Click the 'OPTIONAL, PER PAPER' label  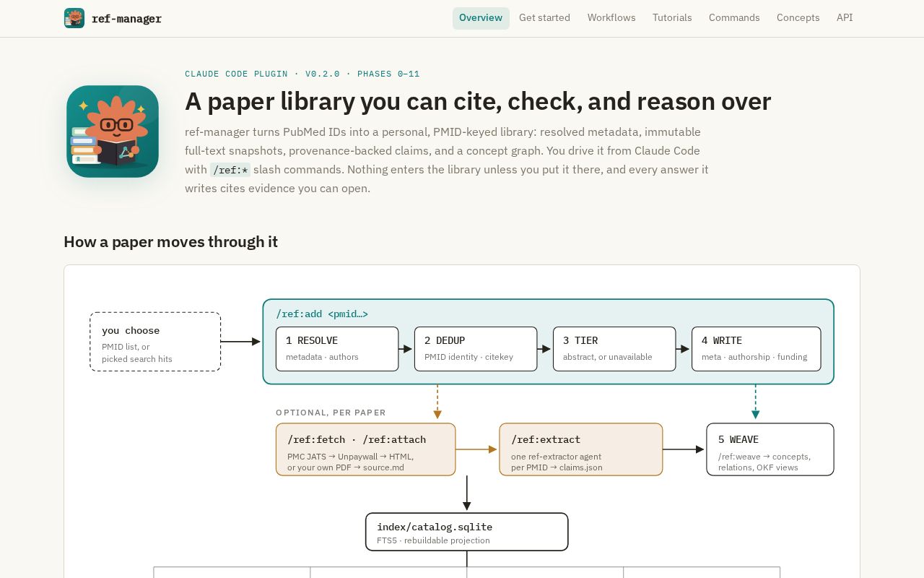click(x=331, y=413)
